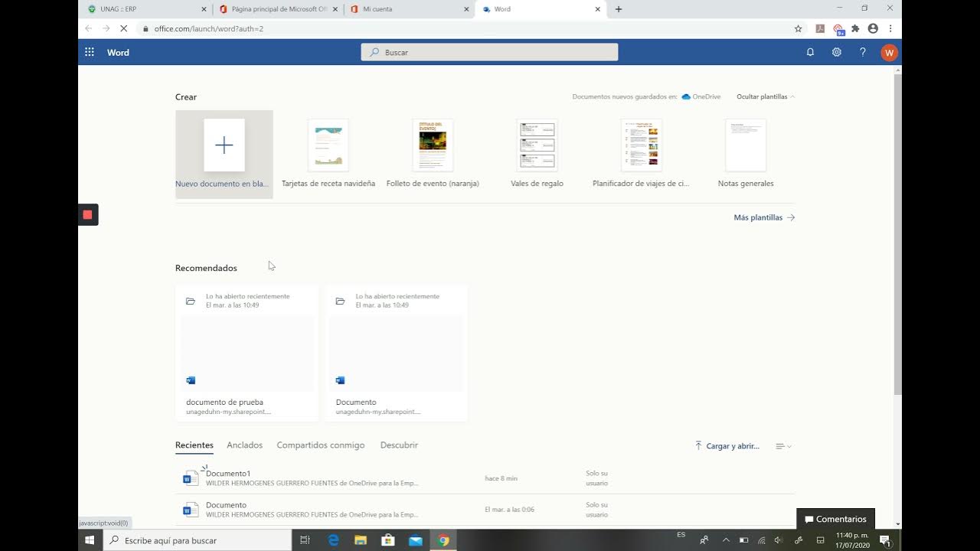Click Cargar y abrir

coord(727,446)
